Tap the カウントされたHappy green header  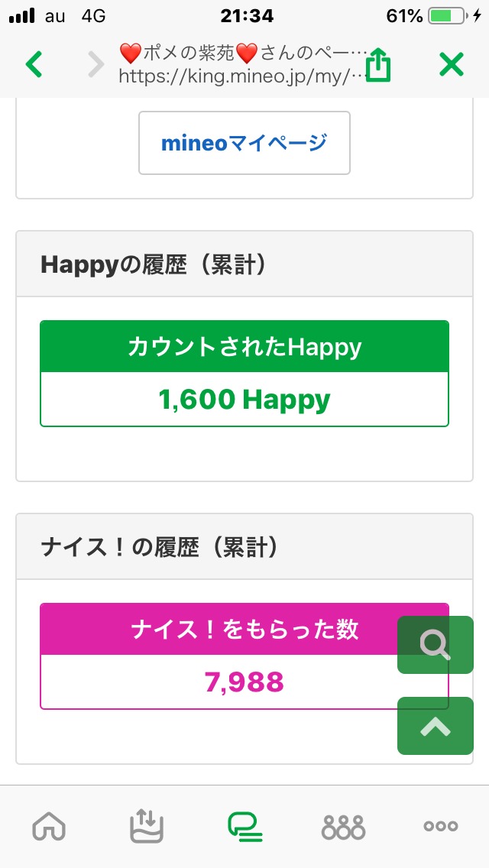(244, 348)
